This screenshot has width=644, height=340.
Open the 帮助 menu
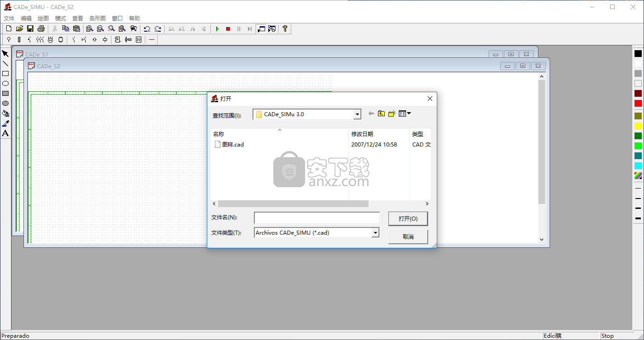click(x=135, y=19)
